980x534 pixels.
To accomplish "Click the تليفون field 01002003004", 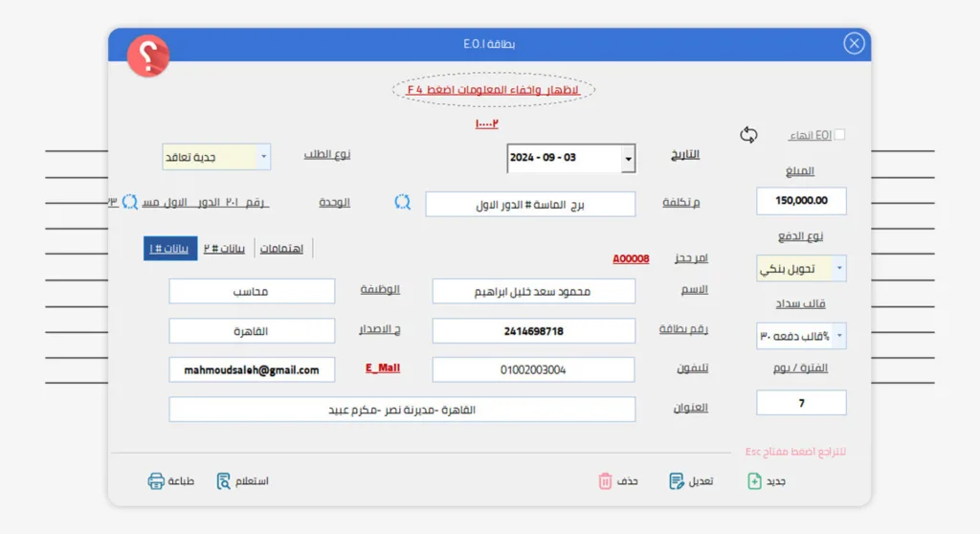I will (x=534, y=369).
